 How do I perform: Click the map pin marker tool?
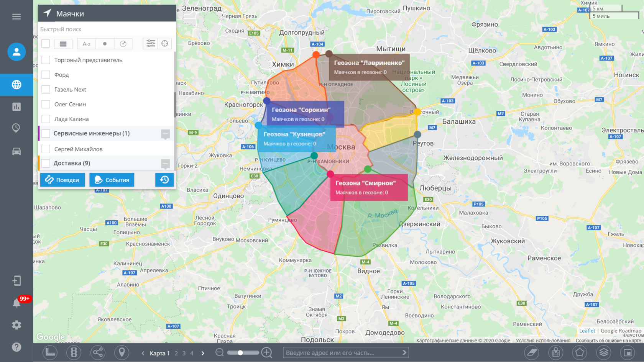[122, 352]
